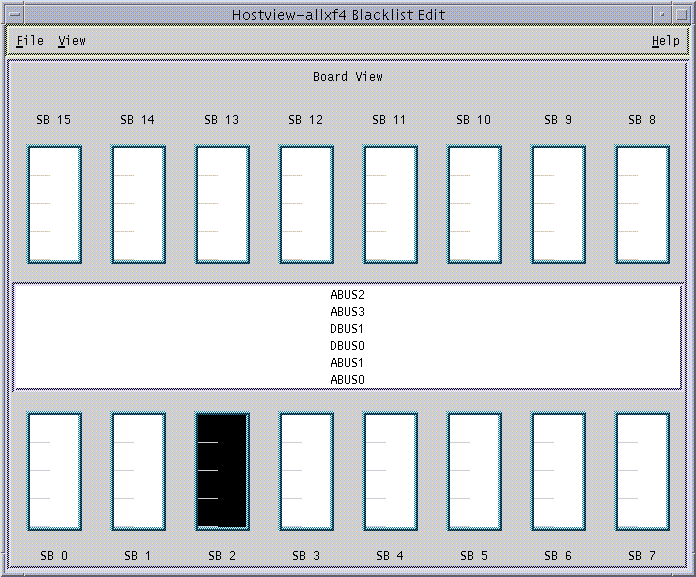This screenshot has height=577, width=696.
Task: Click the Hostview Blacklist Edit title bar
Action: pyautogui.click(x=339, y=14)
